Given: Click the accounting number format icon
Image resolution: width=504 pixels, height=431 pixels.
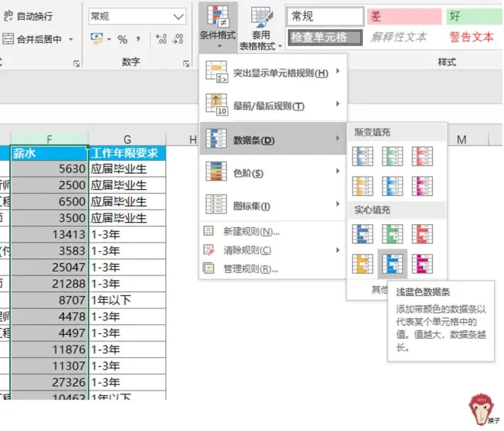Looking at the screenshot, I should click(97, 39).
